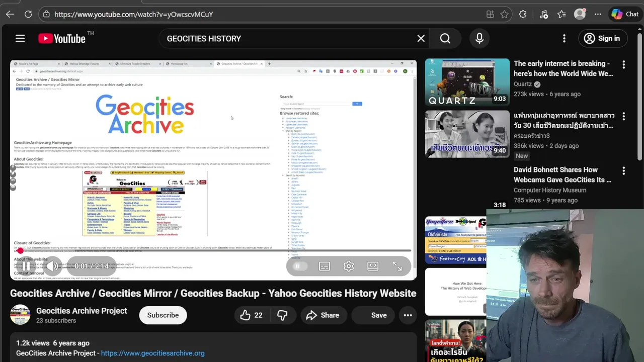Click the 1.2k views 6 years ago text
This screenshot has height=362, width=644.
point(53,343)
